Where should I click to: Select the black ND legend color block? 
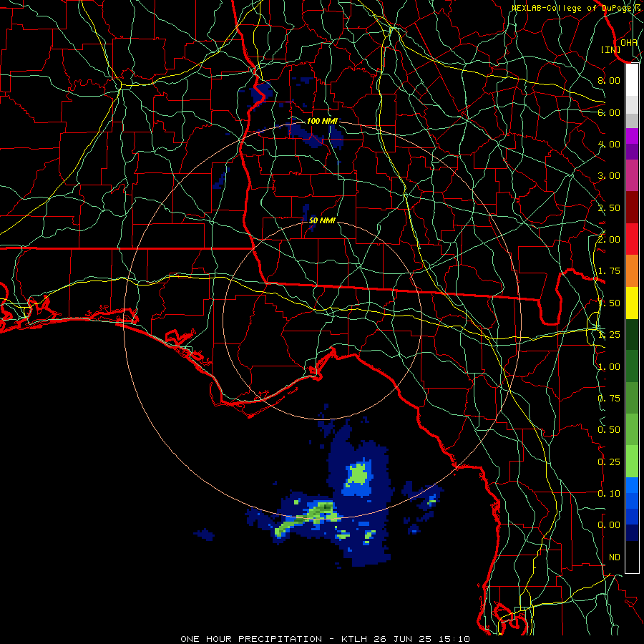(x=632, y=557)
